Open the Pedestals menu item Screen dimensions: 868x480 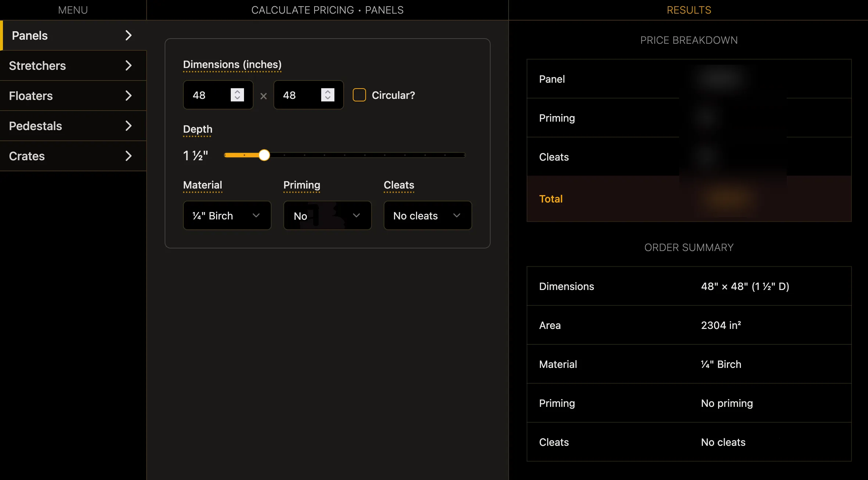coord(73,126)
